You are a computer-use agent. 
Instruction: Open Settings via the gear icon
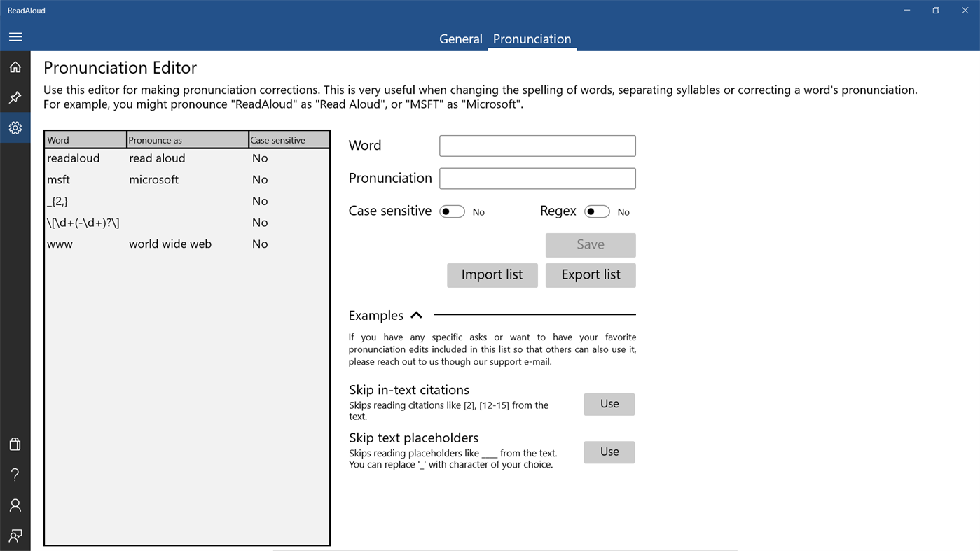(15, 127)
